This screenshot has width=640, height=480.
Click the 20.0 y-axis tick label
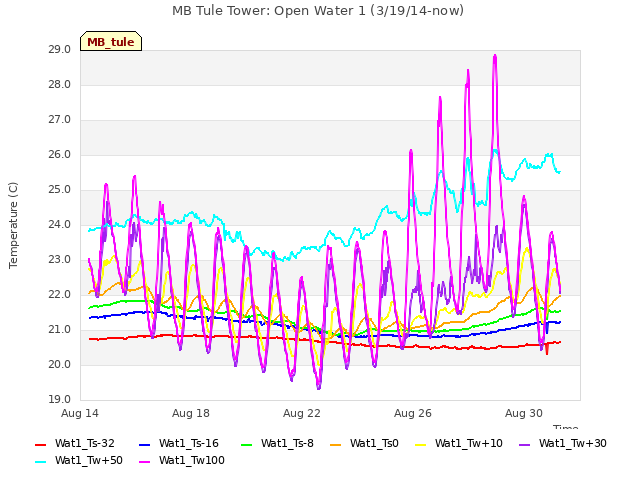(x=60, y=365)
